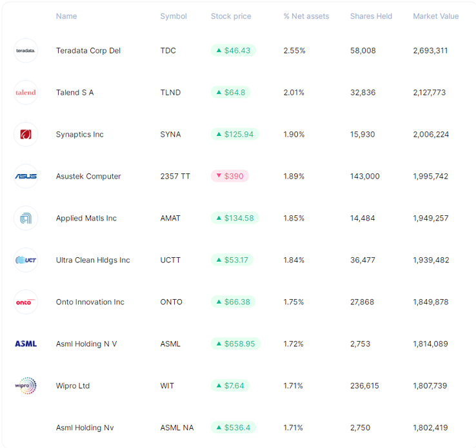
Task: Click the % Net assets header
Action: [306, 16]
